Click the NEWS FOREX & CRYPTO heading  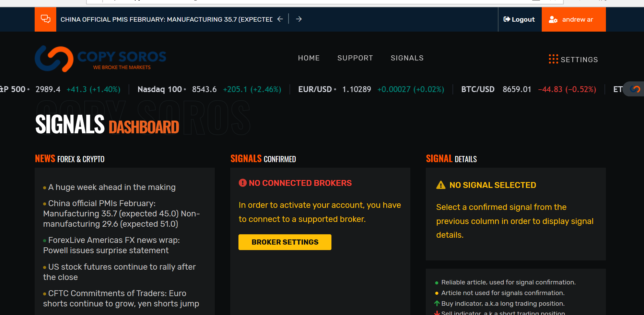(70, 159)
